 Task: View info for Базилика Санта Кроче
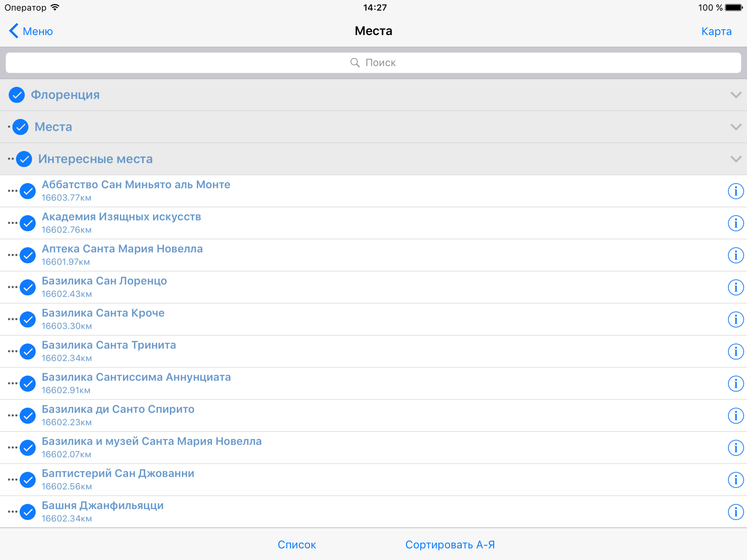click(735, 320)
